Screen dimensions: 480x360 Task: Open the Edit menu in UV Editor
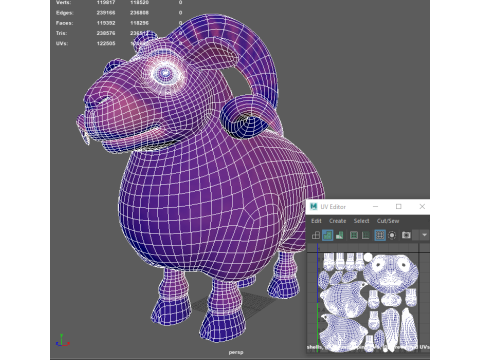click(316, 221)
